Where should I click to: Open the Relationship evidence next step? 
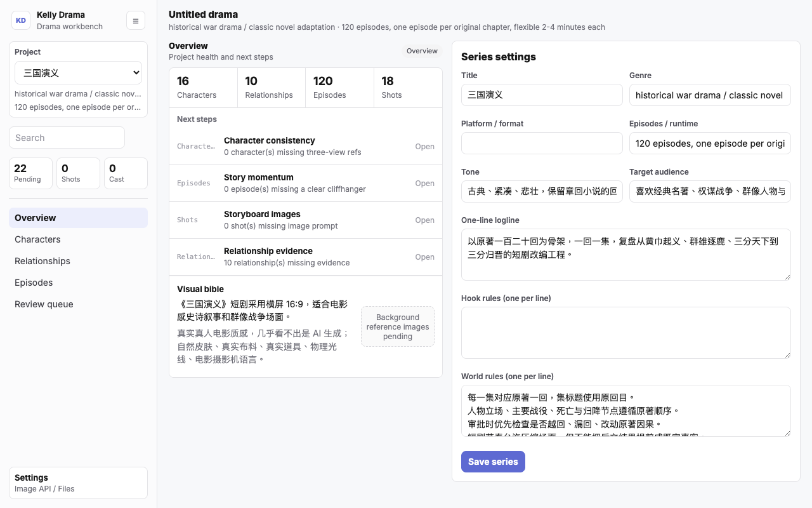pyautogui.click(x=306, y=257)
